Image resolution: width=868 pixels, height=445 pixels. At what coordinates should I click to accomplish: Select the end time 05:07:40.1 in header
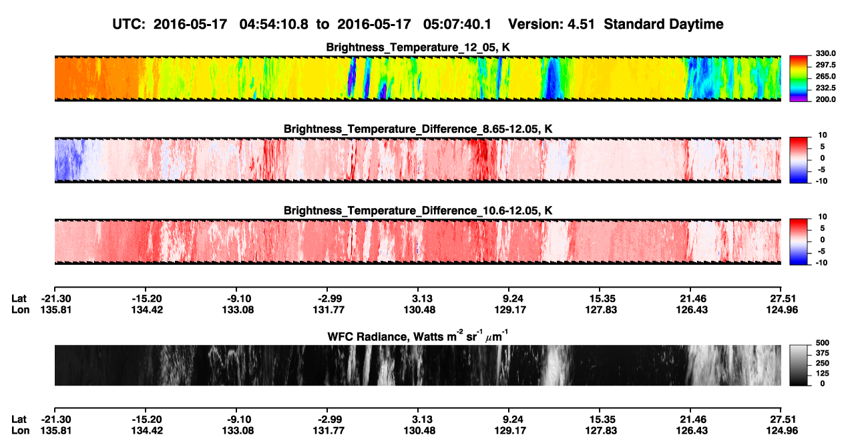[458, 24]
